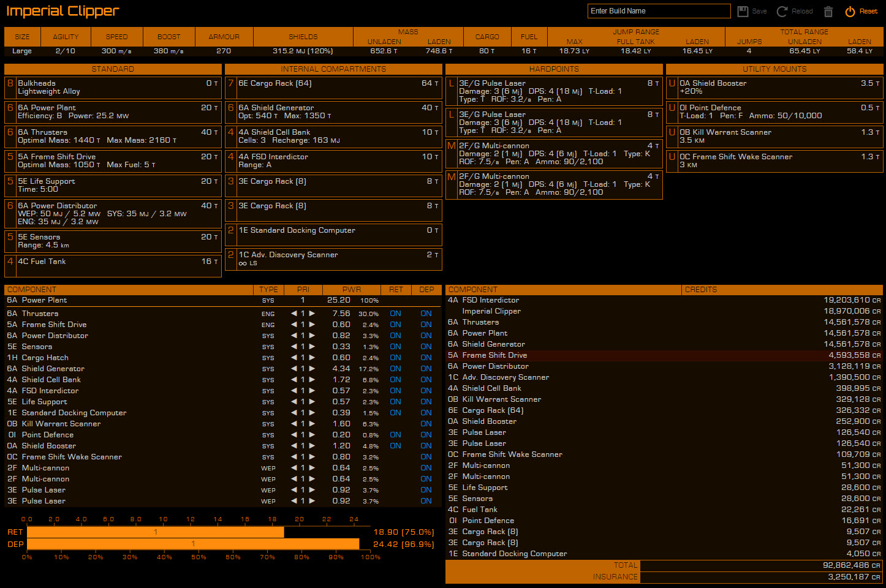Click the DEP power usage bar
The width and height of the screenshot is (886, 588).
tap(193, 544)
